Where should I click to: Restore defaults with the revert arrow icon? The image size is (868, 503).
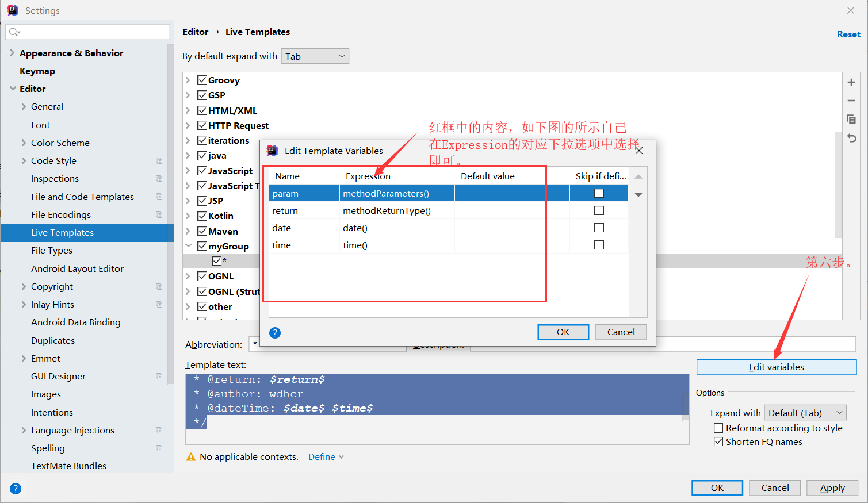pos(851,138)
